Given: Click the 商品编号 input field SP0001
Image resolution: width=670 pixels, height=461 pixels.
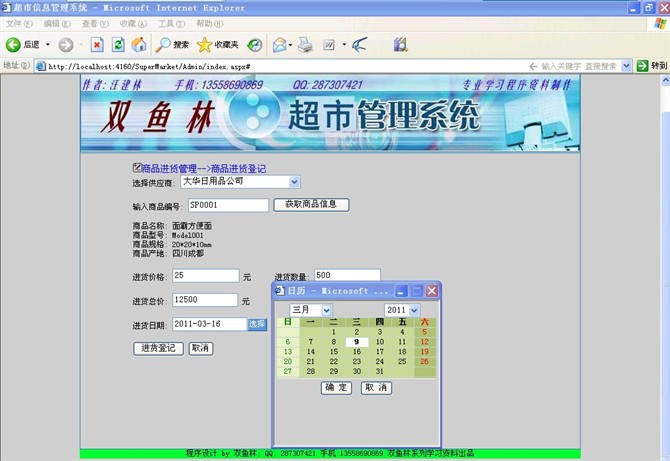Looking at the screenshot, I should [228, 205].
